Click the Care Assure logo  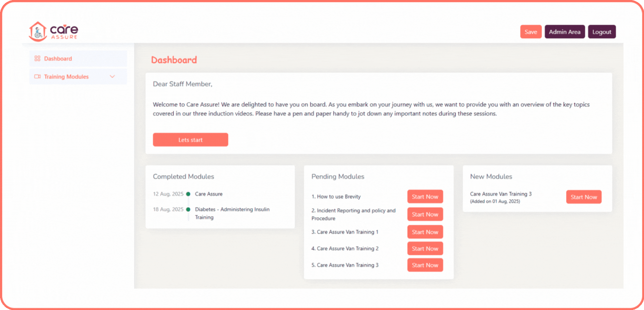pos(53,32)
